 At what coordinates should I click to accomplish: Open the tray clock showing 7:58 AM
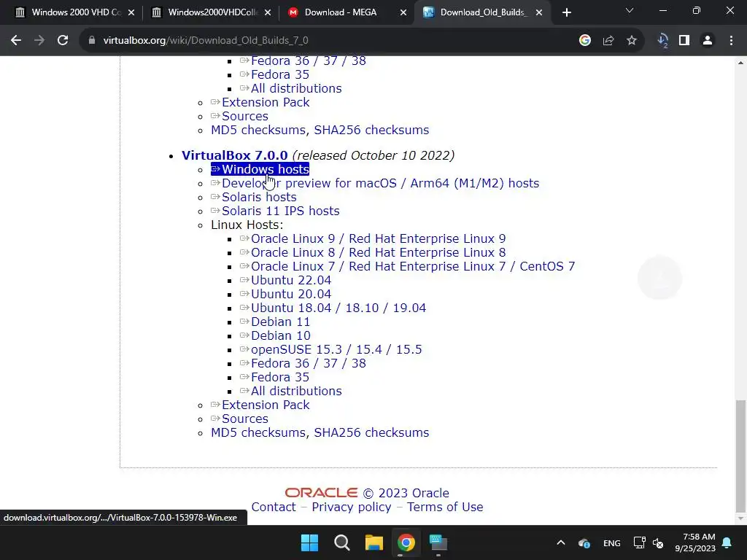[695, 542]
